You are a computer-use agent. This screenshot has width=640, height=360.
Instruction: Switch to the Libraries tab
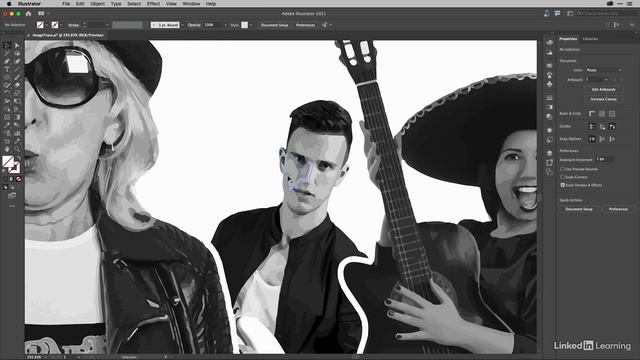(x=590, y=39)
